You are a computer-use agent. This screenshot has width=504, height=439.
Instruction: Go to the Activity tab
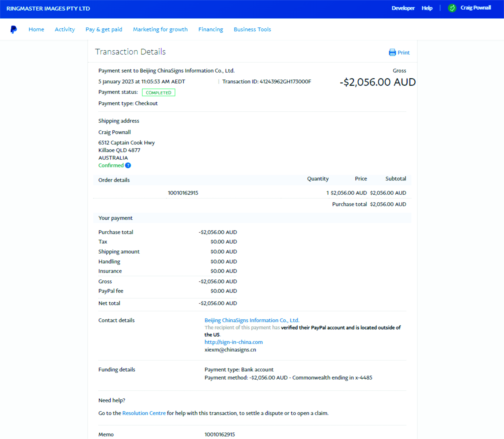65,29
